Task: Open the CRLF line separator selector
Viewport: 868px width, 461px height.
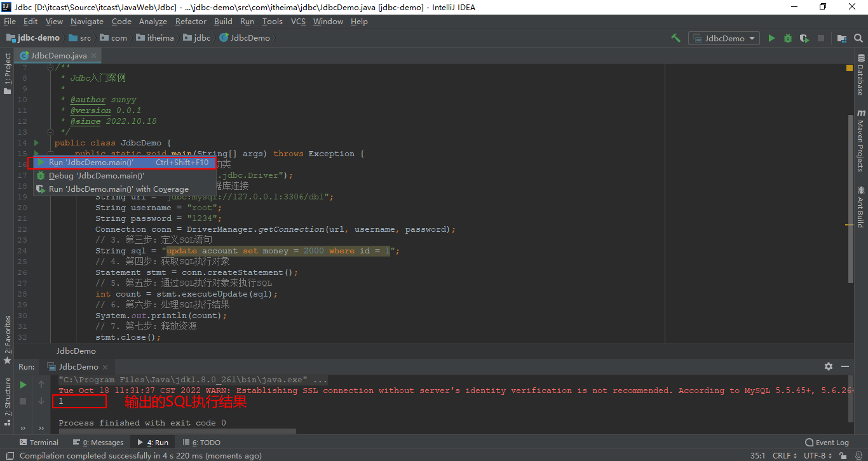Action: 785,455
